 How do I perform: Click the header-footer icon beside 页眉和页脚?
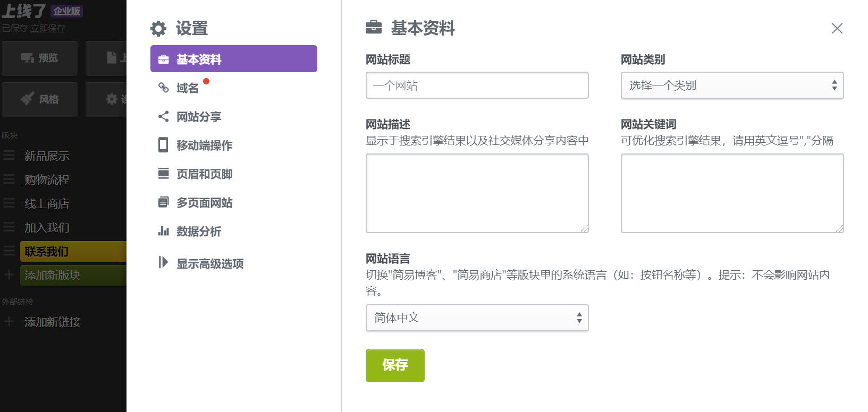point(164,174)
